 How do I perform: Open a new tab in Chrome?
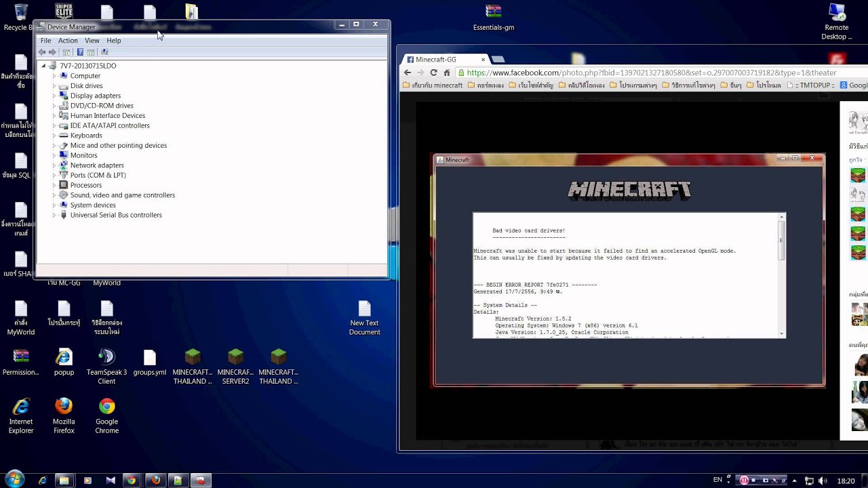click(498, 60)
